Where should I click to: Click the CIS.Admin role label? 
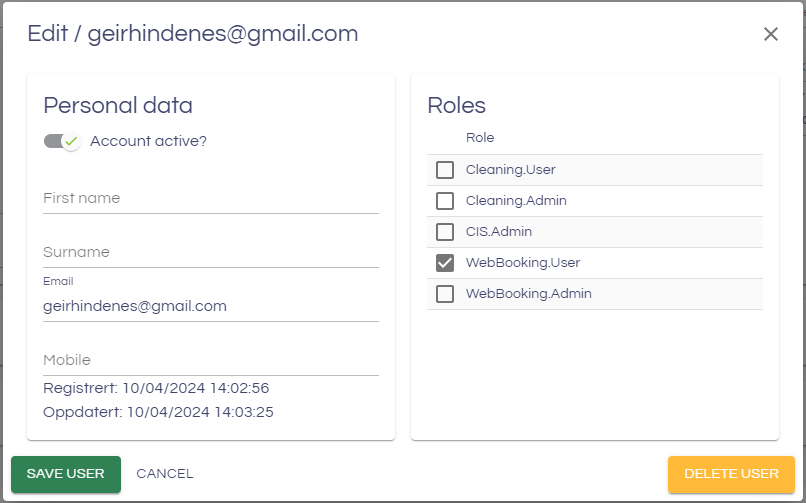click(x=498, y=232)
